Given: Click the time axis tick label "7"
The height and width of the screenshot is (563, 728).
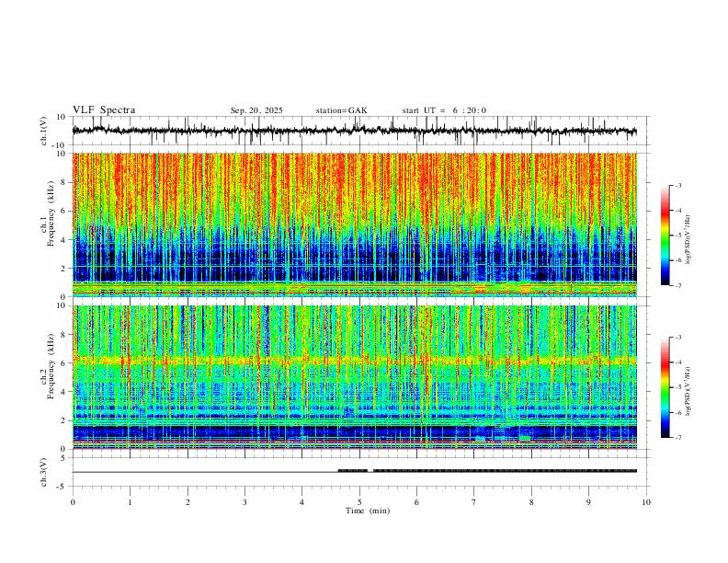Looking at the screenshot, I should pos(474,502).
